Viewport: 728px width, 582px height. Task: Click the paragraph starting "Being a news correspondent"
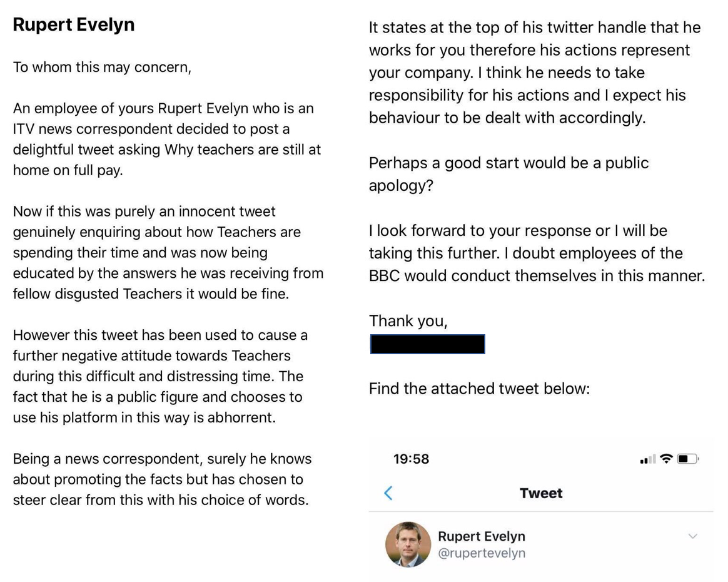click(162, 479)
